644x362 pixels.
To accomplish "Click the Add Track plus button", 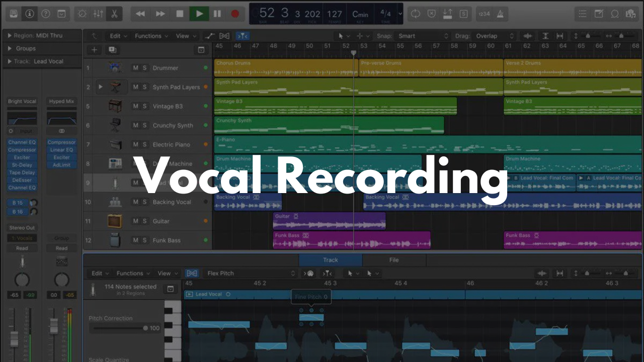I will pos(94,50).
